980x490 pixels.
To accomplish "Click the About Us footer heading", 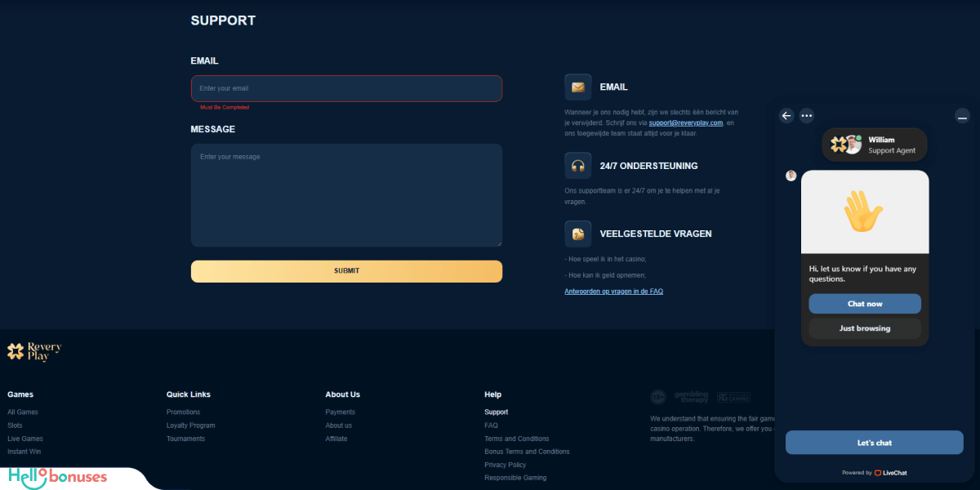I will click(x=343, y=394).
